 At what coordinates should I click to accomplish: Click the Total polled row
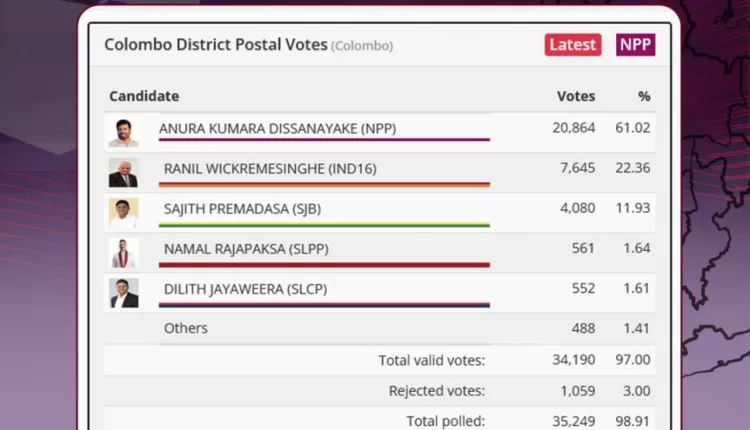445,420
